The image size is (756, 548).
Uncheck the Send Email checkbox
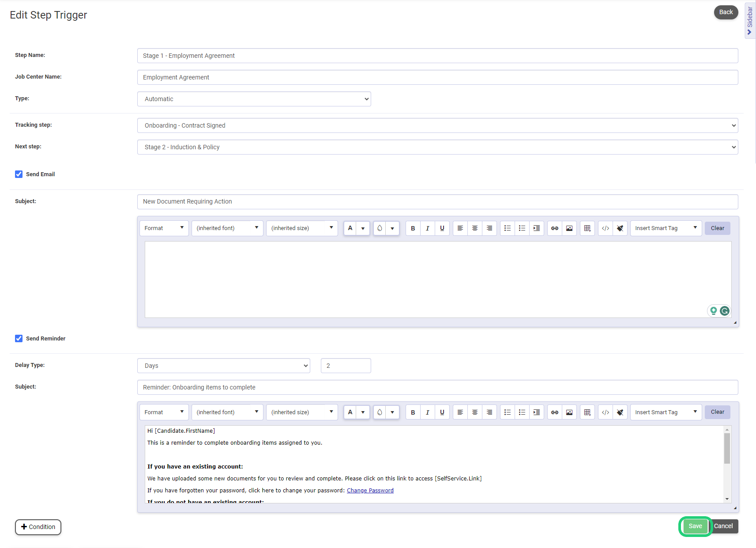[x=19, y=174]
